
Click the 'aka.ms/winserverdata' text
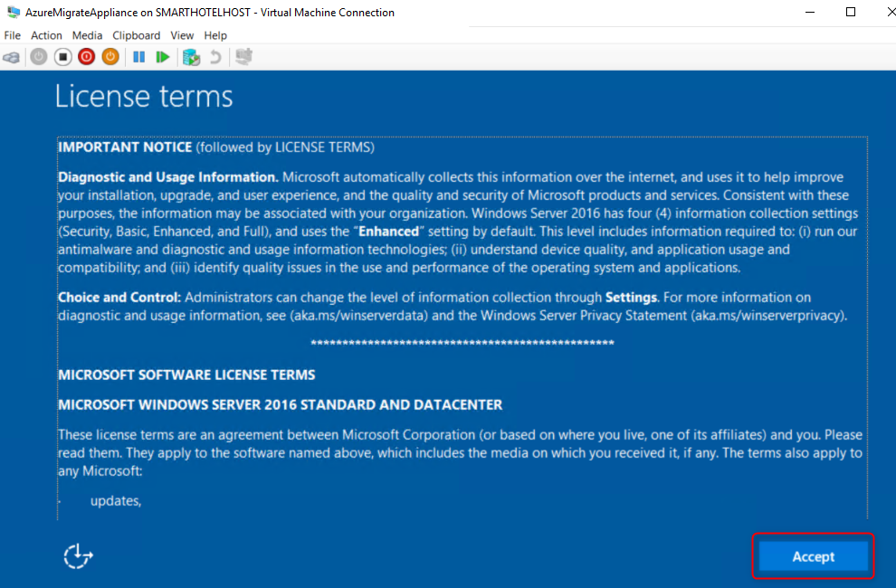point(359,316)
